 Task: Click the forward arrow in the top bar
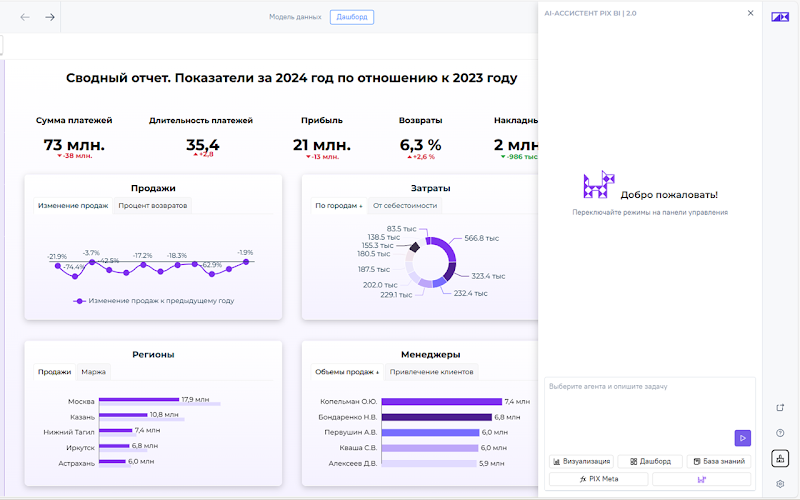[x=49, y=17]
